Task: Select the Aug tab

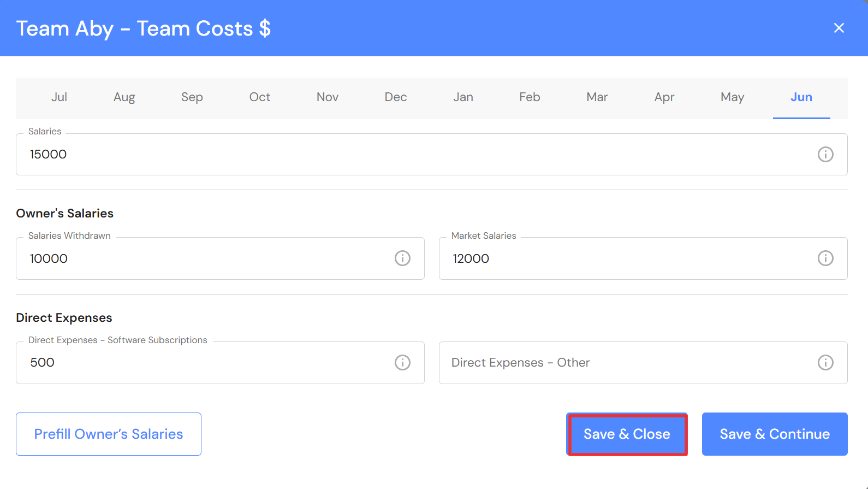Action: tap(124, 97)
